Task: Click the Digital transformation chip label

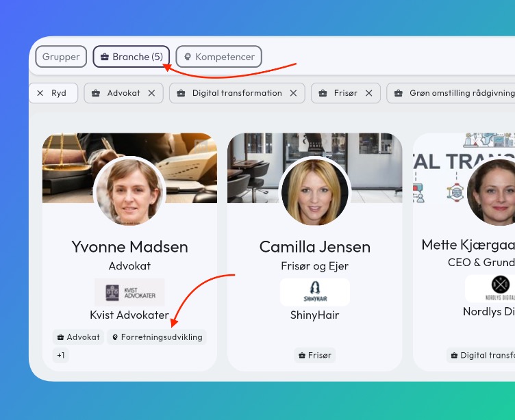Action: point(237,93)
